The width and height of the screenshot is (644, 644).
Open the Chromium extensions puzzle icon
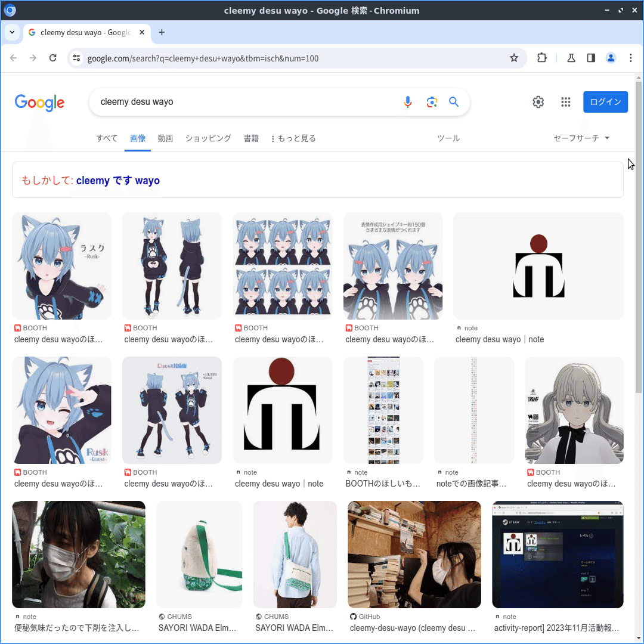541,58
